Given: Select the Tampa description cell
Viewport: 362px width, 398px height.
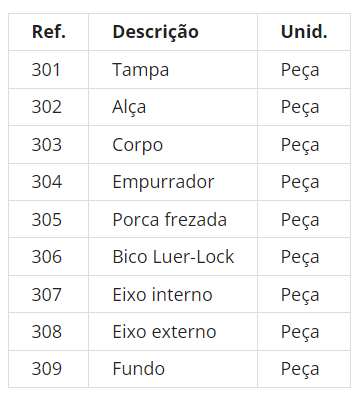Looking at the screenshot, I should pos(173,70).
